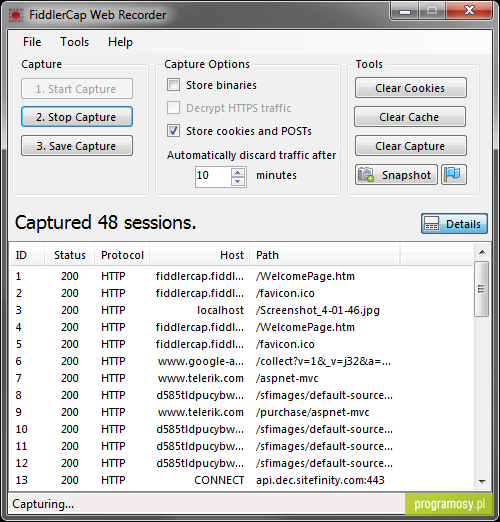Open the Details panel button
Image resolution: width=500 pixels, height=522 pixels.
point(454,224)
